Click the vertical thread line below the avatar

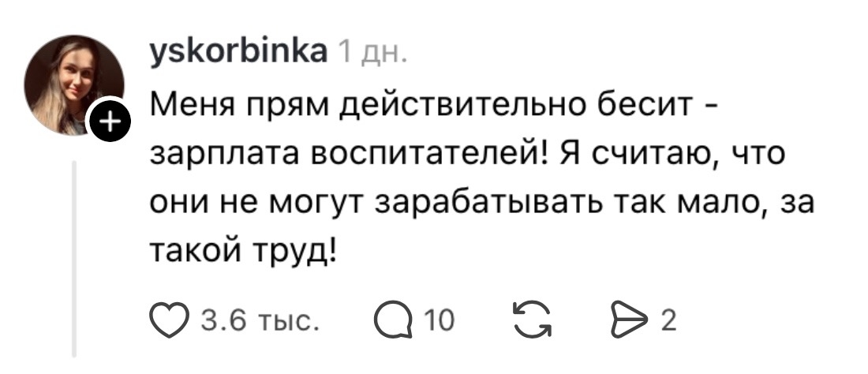pyautogui.click(x=73, y=258)
